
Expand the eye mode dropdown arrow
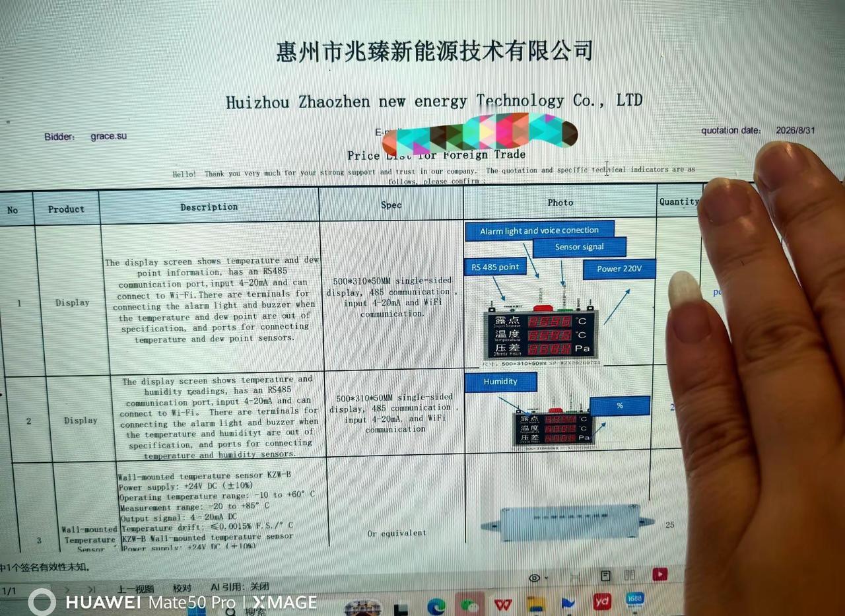pyautogui.click(x=546, y=578)
